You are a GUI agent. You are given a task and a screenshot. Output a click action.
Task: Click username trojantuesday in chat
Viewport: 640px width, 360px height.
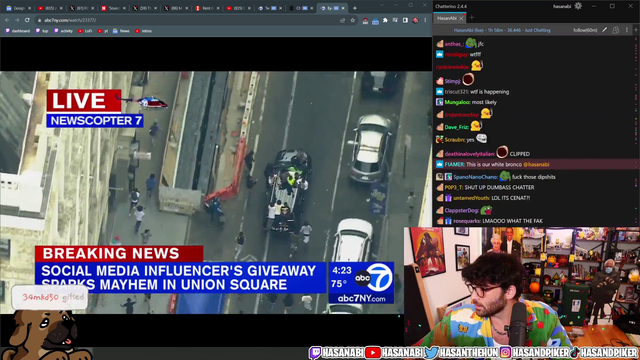click(462, 115)
